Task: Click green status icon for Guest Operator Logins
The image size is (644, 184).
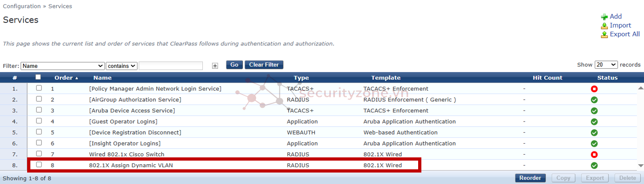Action: point(594,122)
